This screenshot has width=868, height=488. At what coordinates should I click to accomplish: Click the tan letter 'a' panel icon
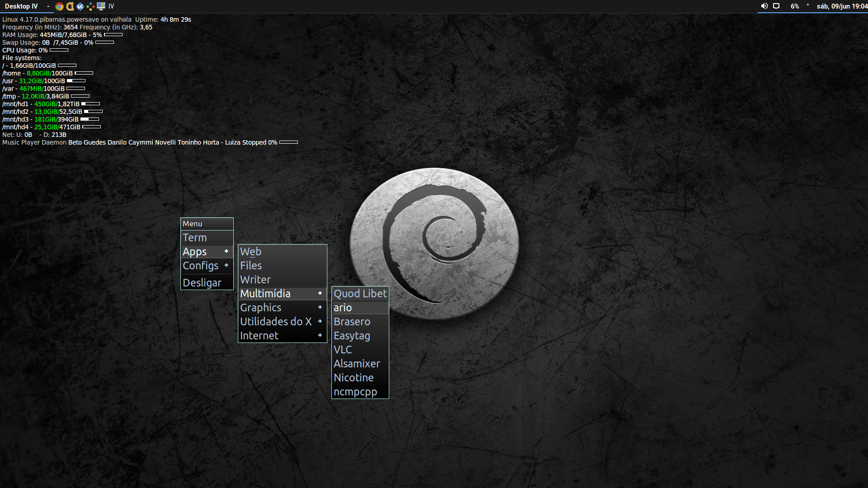70,6
